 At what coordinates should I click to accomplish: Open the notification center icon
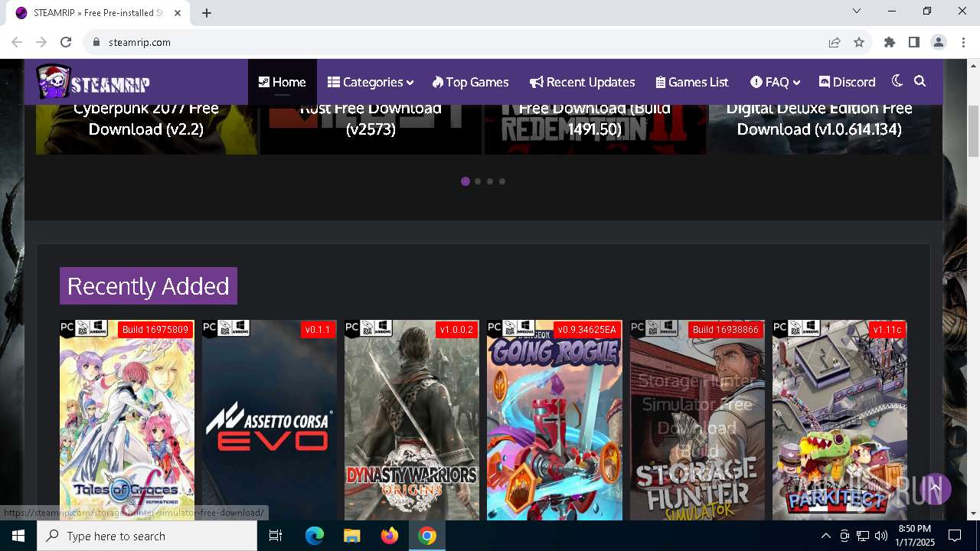955,536
